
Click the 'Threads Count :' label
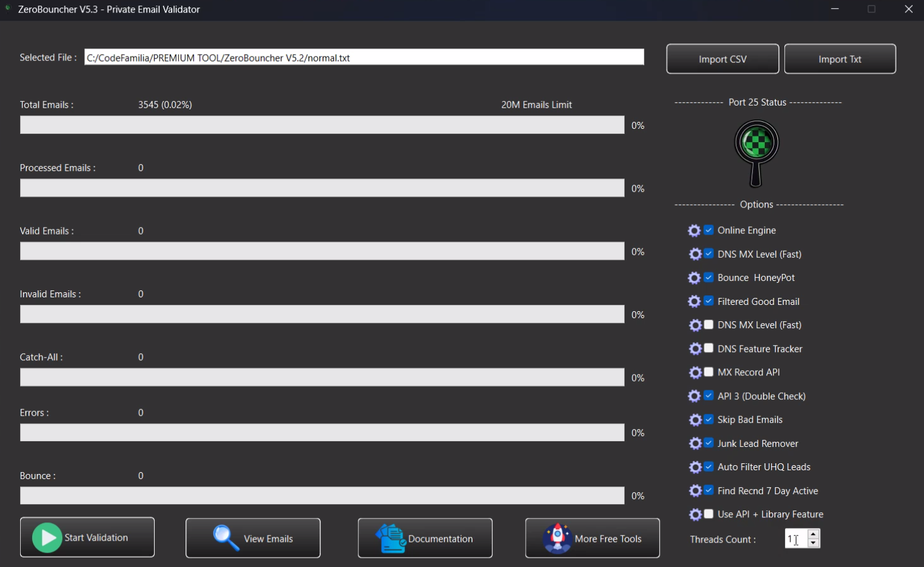pos(723,539)
